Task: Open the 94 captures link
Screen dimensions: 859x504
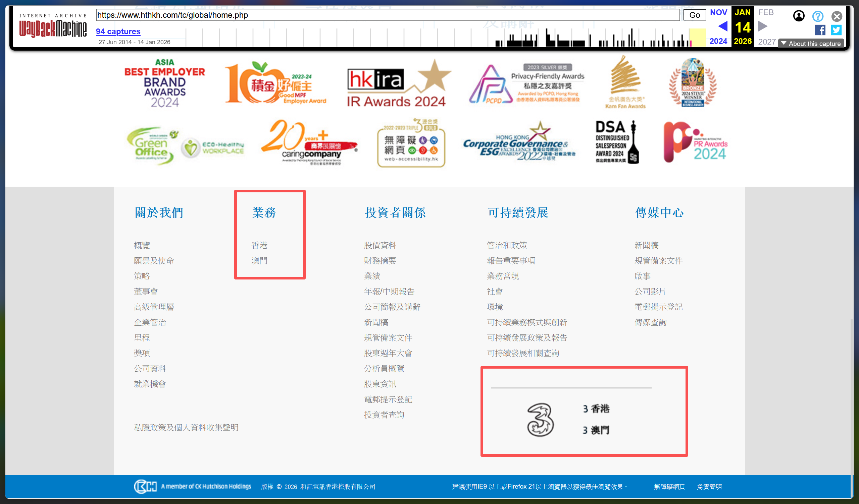Action: click(118, 31)
